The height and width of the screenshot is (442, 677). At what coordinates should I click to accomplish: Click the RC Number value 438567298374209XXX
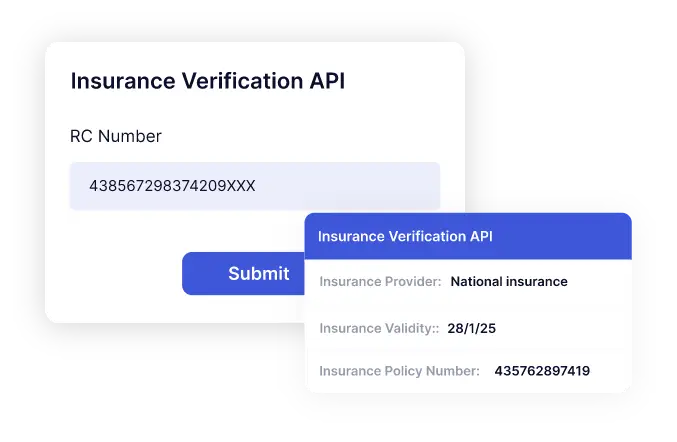(171, 186)
